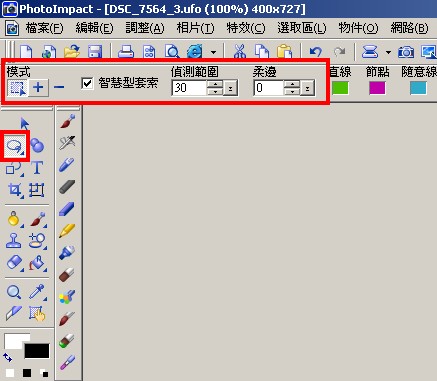437x381 pixels.
Task: Select the Slice knife tool
Action: (x=13, y=313)
